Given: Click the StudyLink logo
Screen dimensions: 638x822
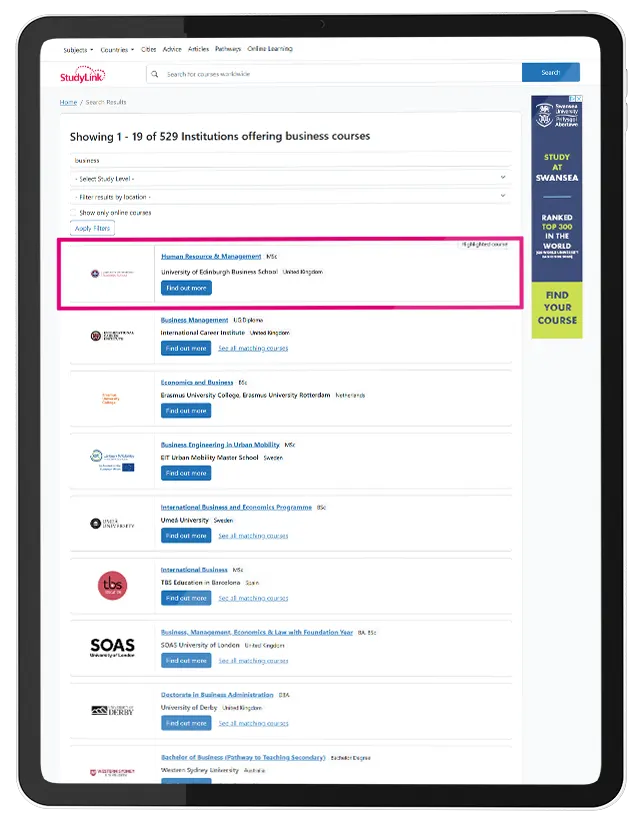Looking at the screenshot, I should click(x=82, y=75).
